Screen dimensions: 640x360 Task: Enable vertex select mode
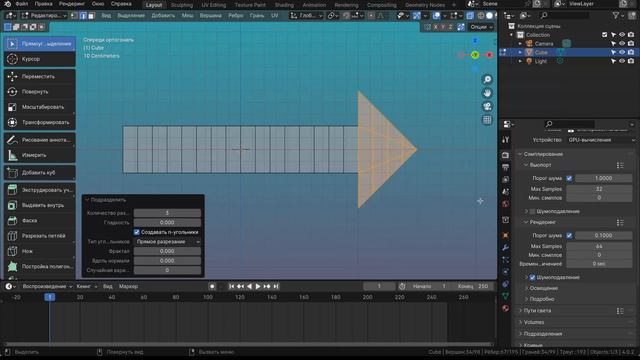(74, 16)
